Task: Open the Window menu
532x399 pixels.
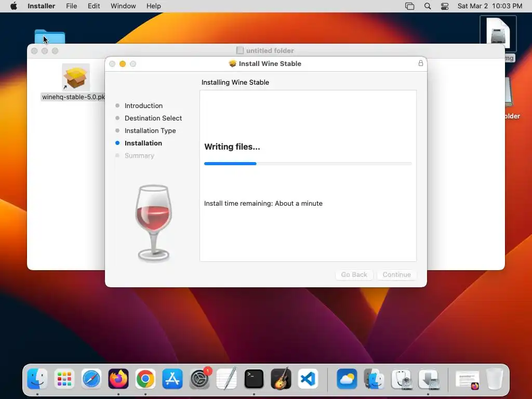Action: tap(123, 6)
